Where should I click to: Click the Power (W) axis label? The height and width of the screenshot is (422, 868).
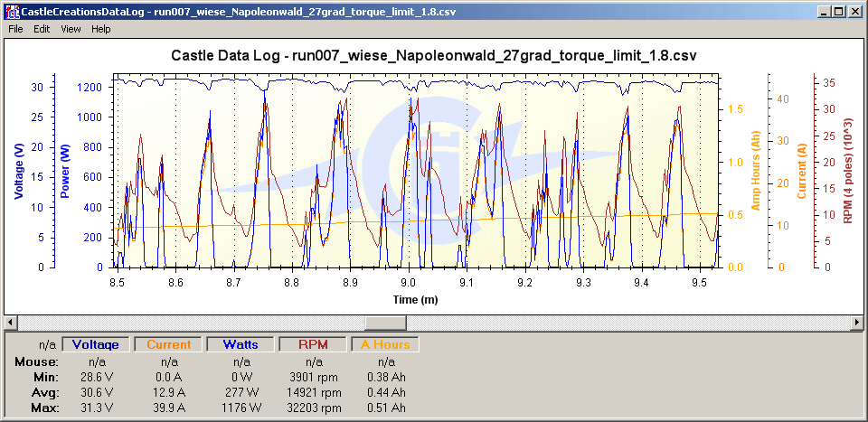pyautogui.click(x=64, y=171)
